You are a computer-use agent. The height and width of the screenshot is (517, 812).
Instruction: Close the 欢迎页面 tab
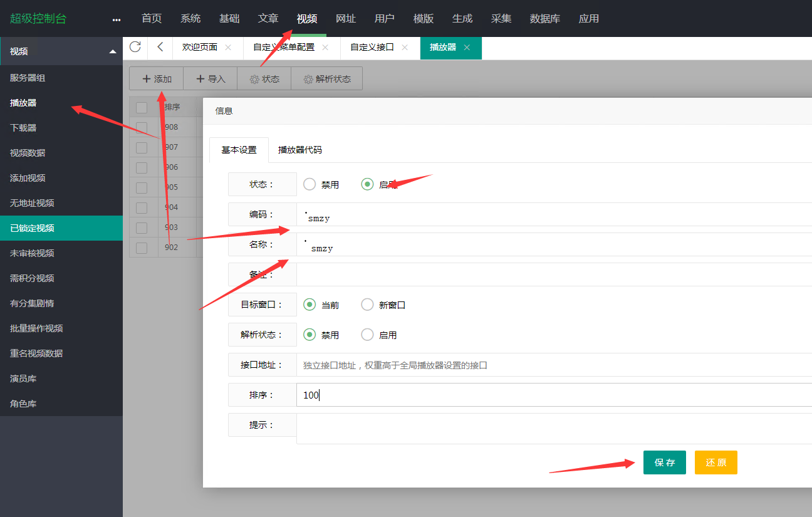[x=228, y=48]
